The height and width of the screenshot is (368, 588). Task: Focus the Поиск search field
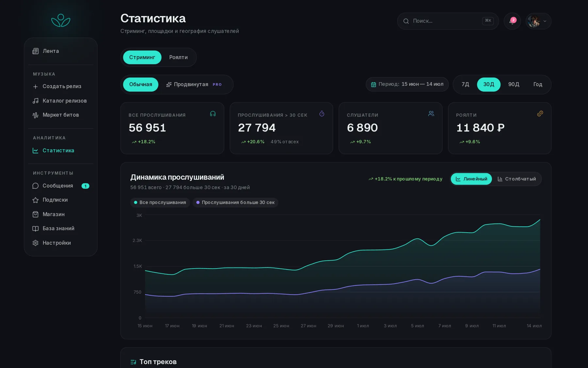click(x=448, y=21)
